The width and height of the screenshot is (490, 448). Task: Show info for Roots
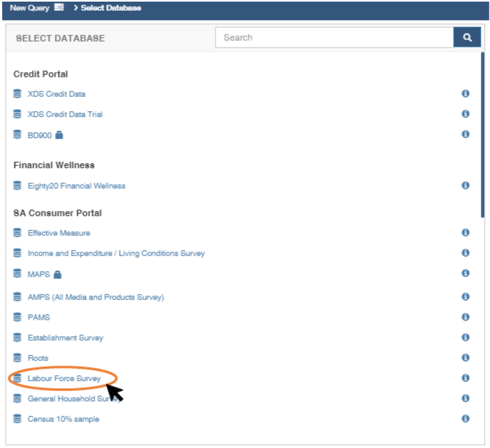pos(466,358)
